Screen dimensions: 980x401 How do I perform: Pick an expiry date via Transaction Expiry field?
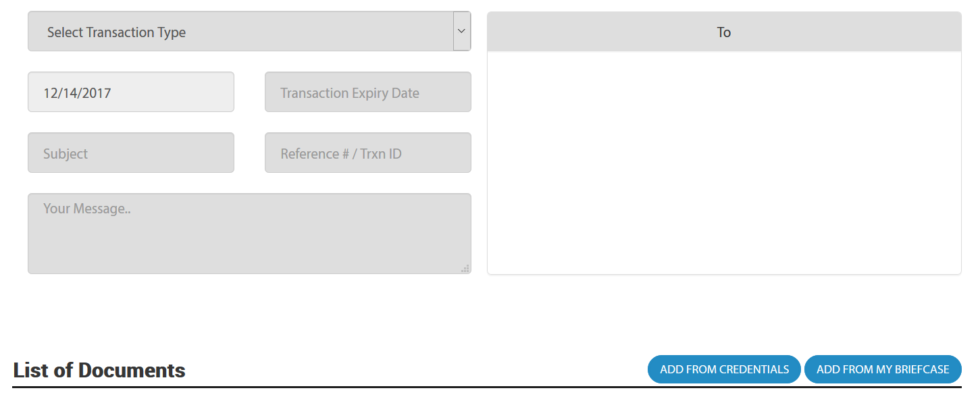click(367, 92)
